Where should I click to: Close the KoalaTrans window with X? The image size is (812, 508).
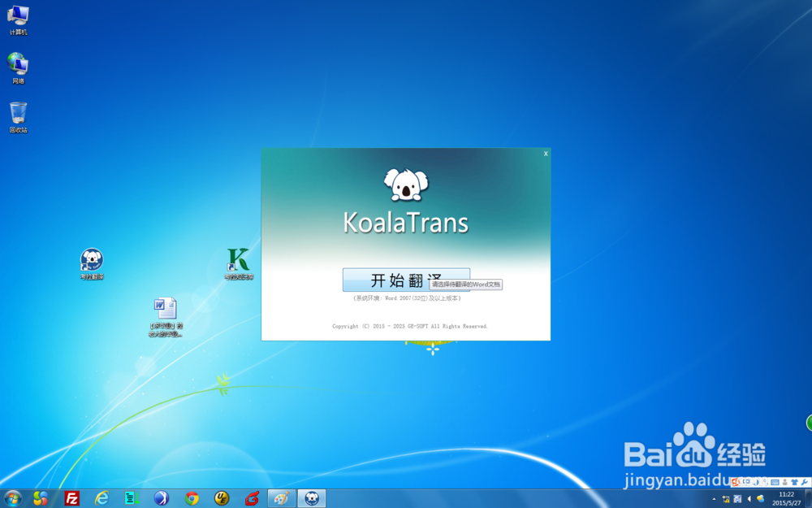coord(546,154)
